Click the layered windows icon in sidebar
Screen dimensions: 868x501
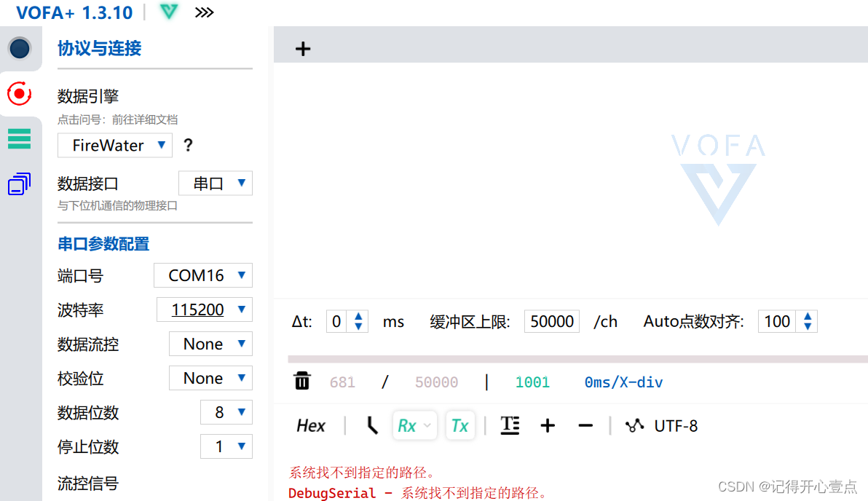coord(17,184)
